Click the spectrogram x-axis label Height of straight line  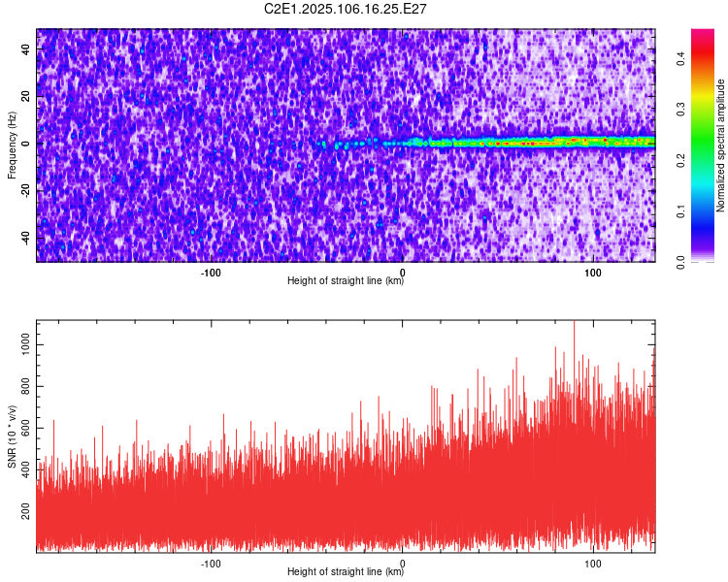(346, 280)
